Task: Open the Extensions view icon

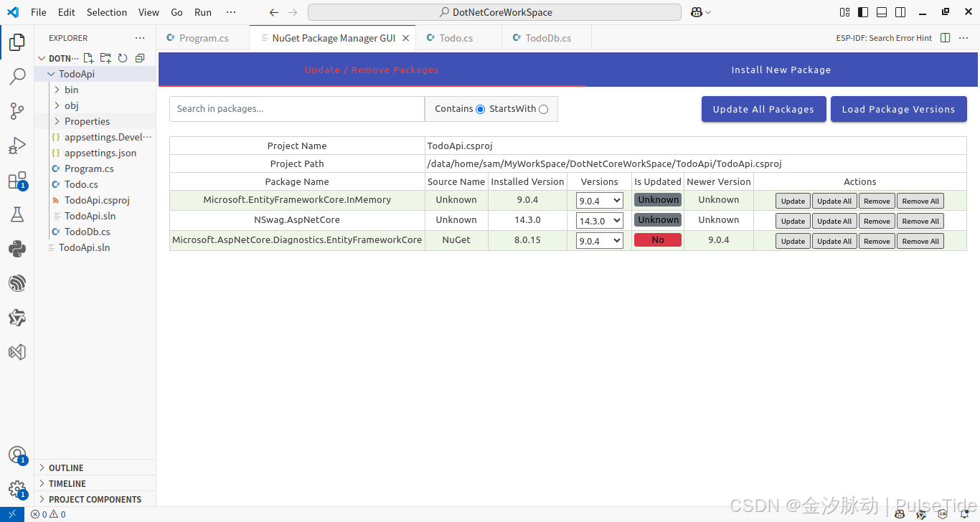Action: click(17, 180)
